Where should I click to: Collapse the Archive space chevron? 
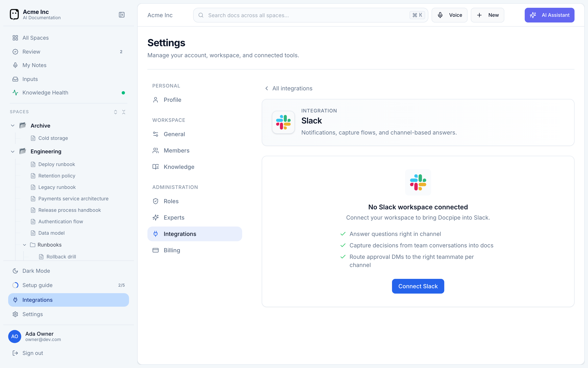[13, 126]
